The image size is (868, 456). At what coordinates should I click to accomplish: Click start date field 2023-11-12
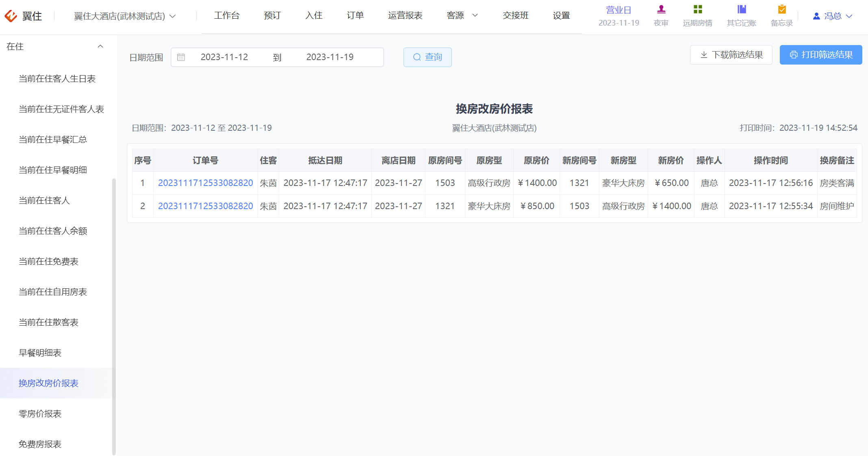tap(224, 57)
